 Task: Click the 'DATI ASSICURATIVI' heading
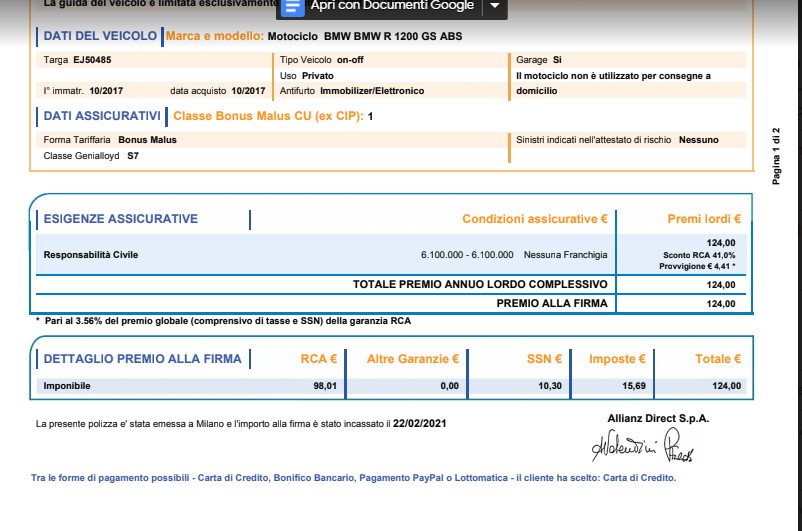tap(102, 116)
